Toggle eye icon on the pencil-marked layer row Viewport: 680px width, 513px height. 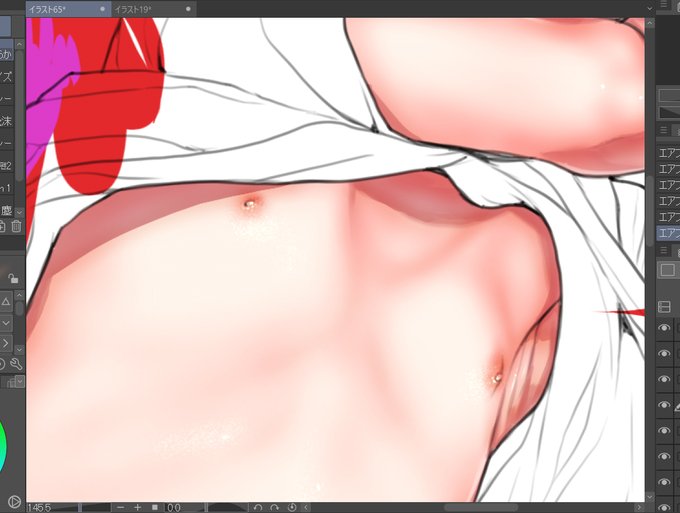pyautogui.click(x=664, y=405)
